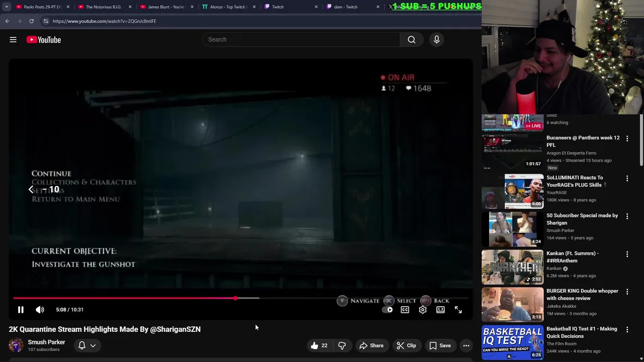Mute the video volume speaker
Screen dimensions: 644x362
(x=40, y=310)
